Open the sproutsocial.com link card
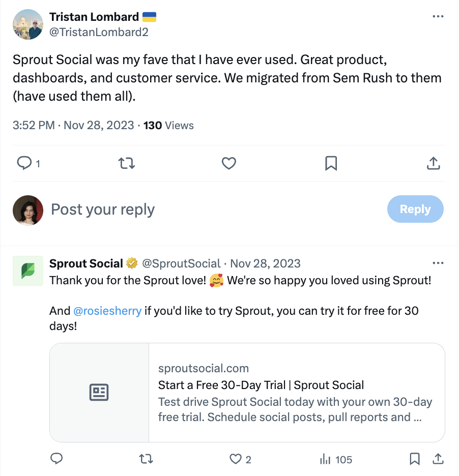 click(247, 392)
